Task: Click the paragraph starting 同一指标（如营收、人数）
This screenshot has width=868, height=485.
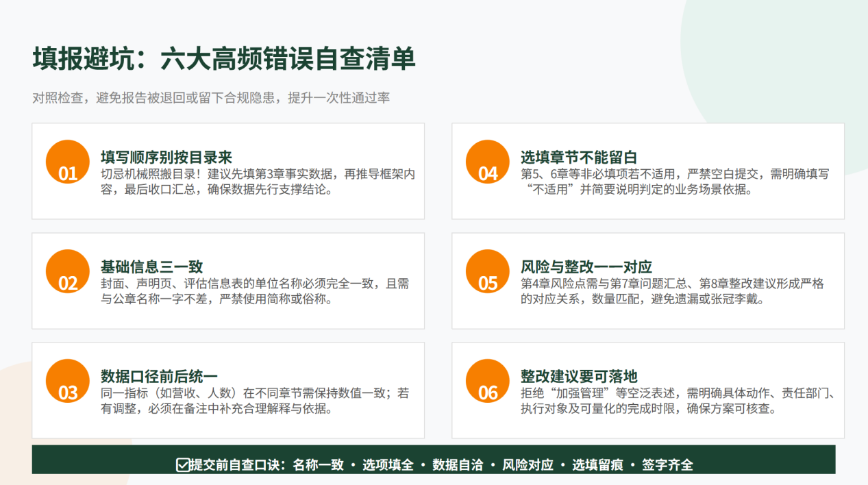Action: [x=255, y=401]
